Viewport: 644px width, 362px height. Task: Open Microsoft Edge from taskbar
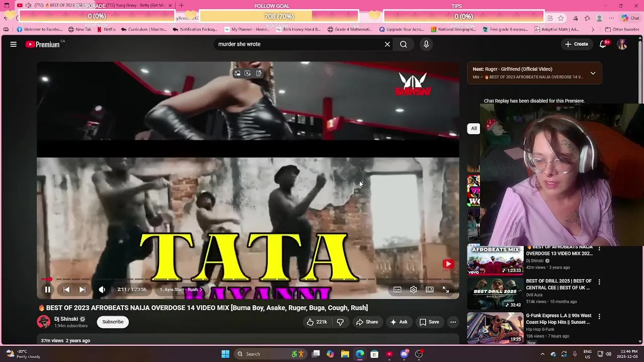(x=360, y=354)
